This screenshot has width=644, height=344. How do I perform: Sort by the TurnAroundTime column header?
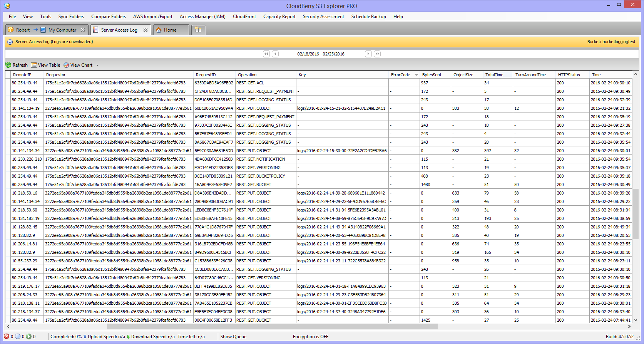click(x=534, y=75)
